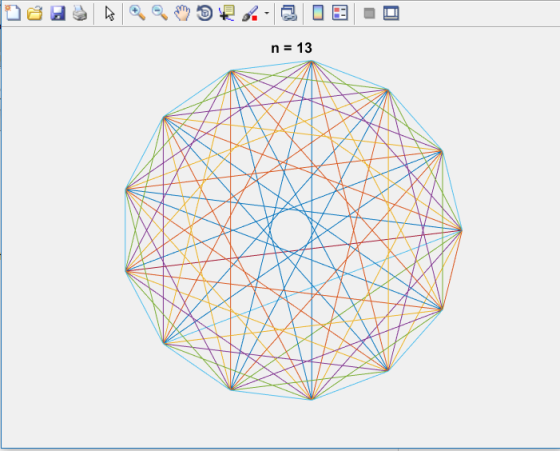This screenshot has height=451, width=560.
Task: Print the figure
Action: pos(80,13)
